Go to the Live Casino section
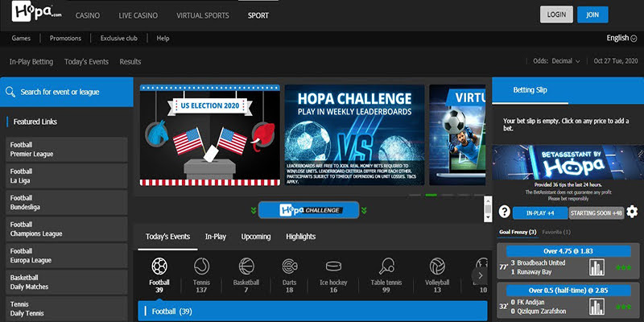This screenshot has width=644, height=322. click(138, 15)
